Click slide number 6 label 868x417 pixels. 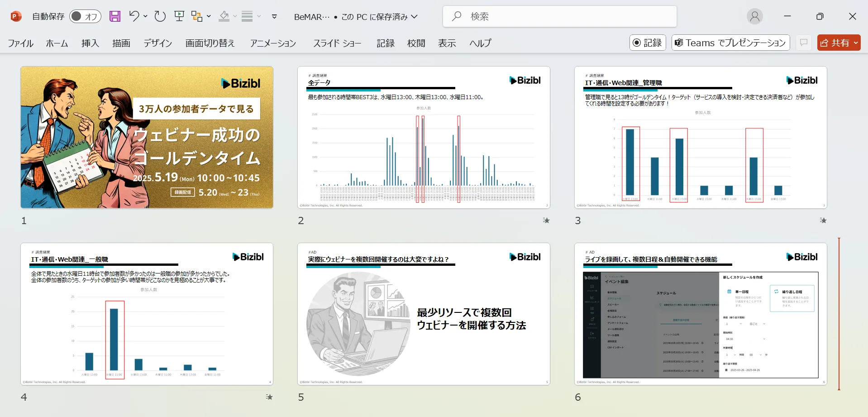click(578, 397)
